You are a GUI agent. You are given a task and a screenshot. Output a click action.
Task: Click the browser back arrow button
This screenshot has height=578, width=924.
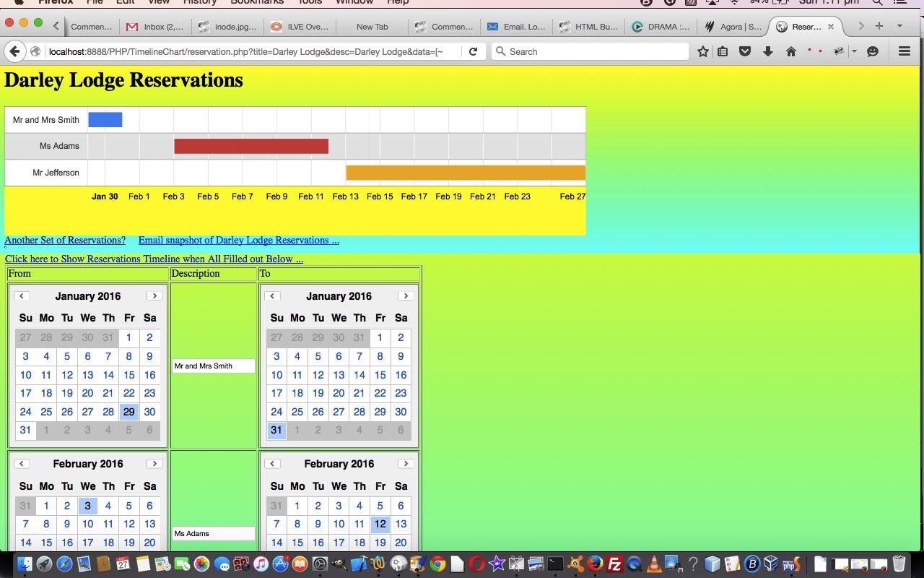click(x=14, y=51)
